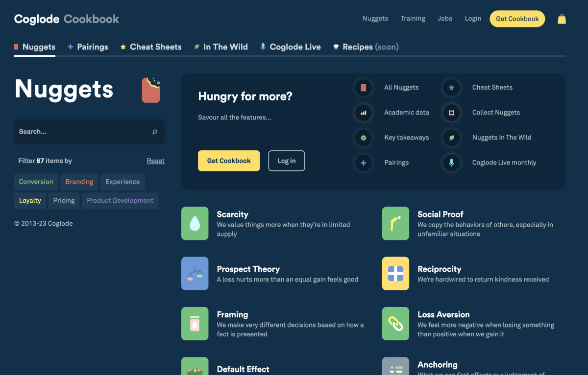Switch to the Cheat Sheets tab
588x375 pixels.
[151, 47]
